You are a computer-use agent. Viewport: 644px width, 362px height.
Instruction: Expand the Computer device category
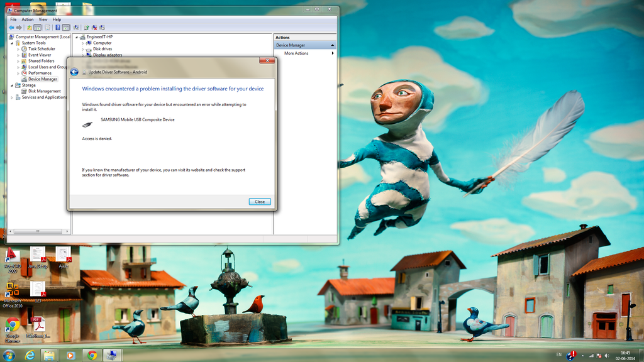tap(83, 43)
